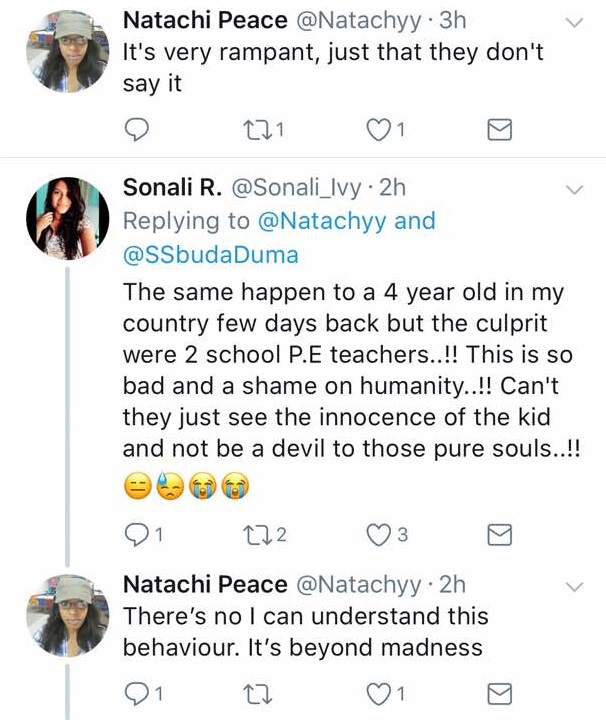
Task: Open Natachi Peace's avatar on top tweet
Action: pyautogui.click(x=67, y=50)
